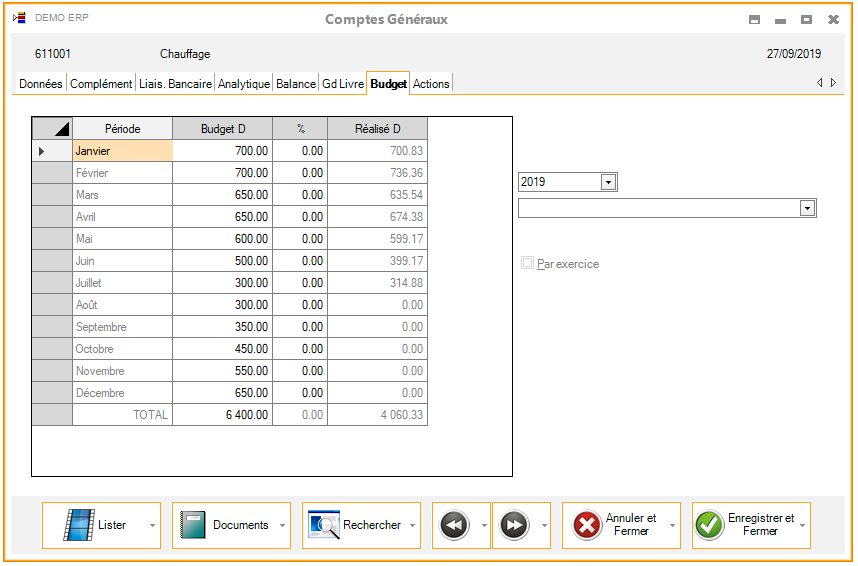
Task: Open the 2019 year dropdown
Action: (608, 182)
